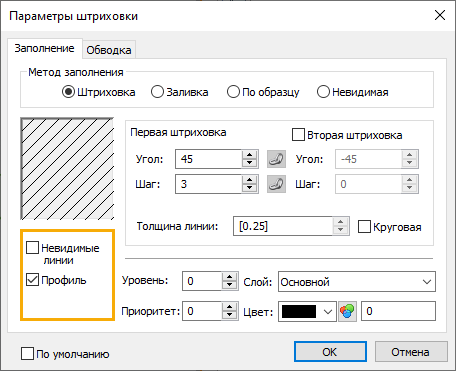Click the Отмена button

[x=411, y=352]
